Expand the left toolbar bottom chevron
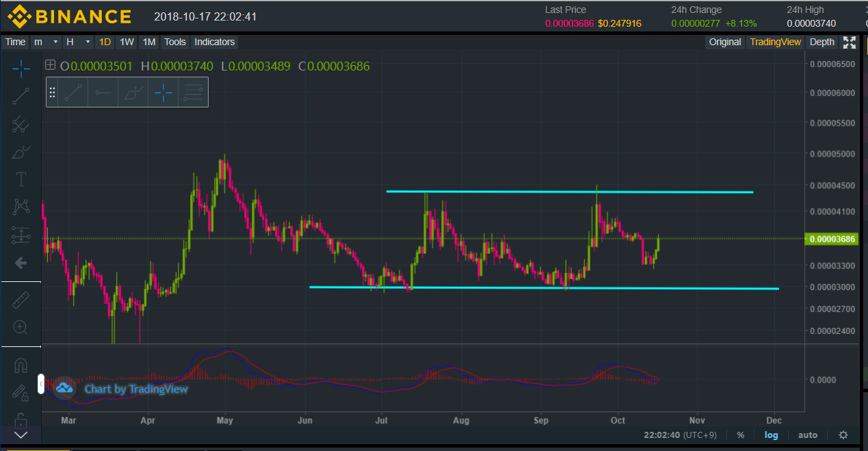Viewport: 868px width, 451px height. 21,435
